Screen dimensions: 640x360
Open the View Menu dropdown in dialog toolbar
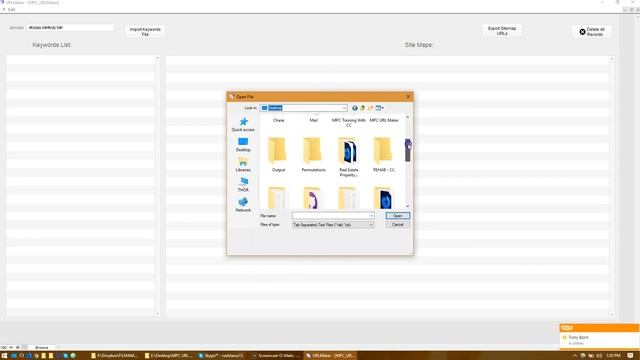click(x=380, y=108)
